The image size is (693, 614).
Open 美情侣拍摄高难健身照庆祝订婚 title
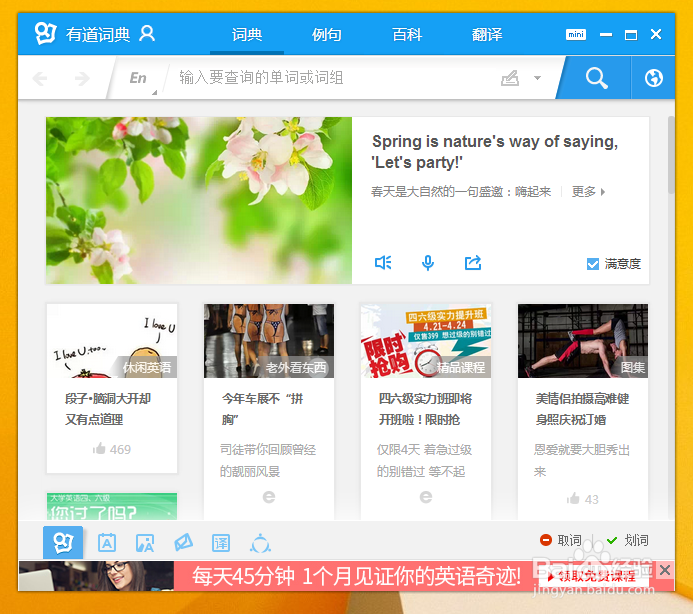582,409
